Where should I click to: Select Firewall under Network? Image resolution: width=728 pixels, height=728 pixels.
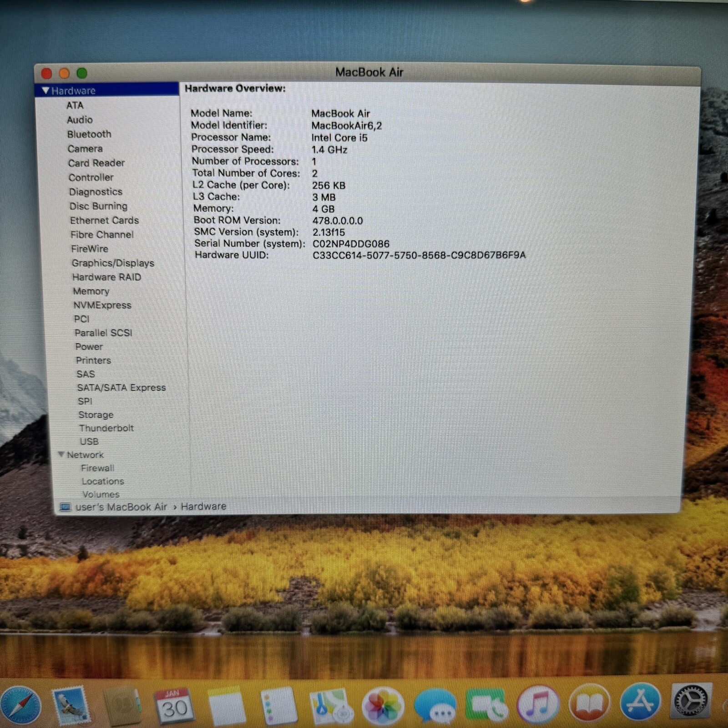coord(98,468)
